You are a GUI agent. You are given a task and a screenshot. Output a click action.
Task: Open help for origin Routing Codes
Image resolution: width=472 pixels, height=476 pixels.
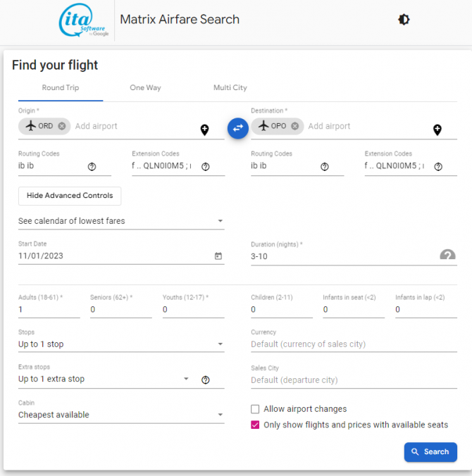[92, 166]
